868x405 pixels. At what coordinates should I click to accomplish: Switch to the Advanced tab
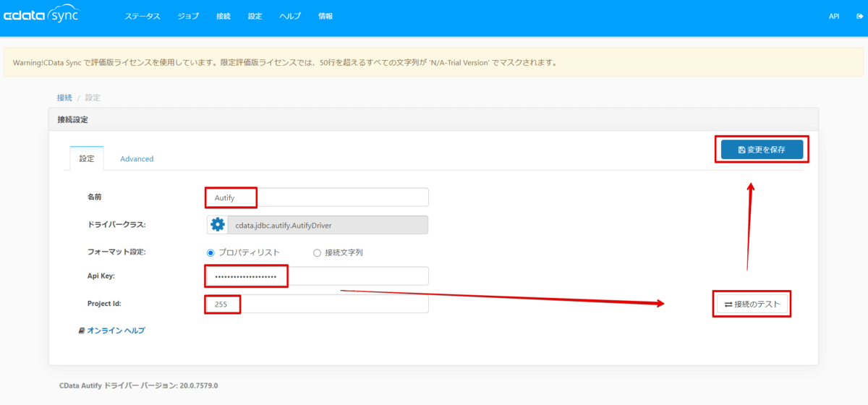[x=137, y=158]
